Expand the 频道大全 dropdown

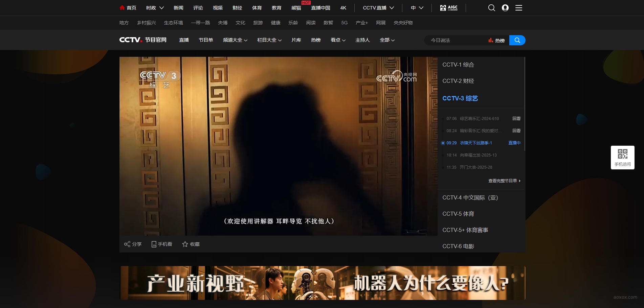(x=235, y=40)
